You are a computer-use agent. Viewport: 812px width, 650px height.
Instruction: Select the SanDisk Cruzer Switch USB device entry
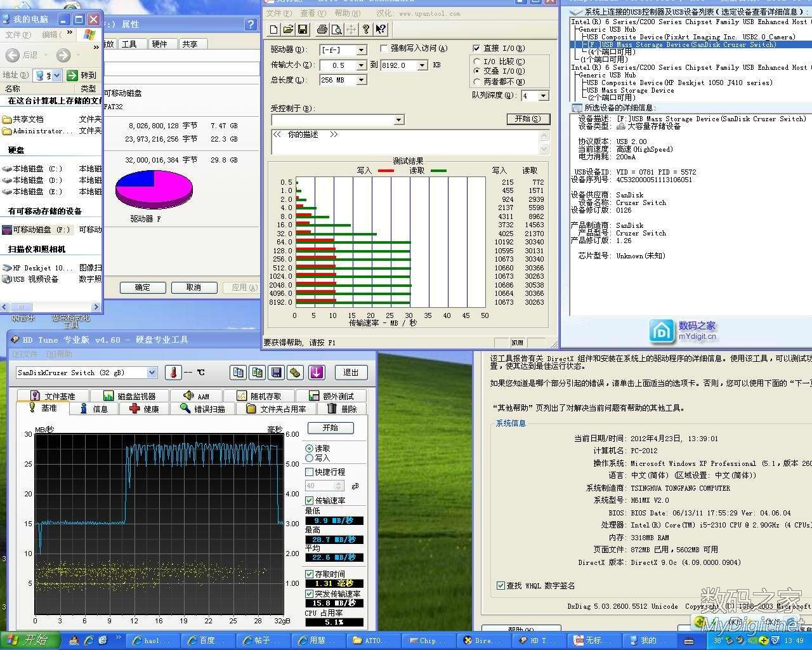(682, 45)
